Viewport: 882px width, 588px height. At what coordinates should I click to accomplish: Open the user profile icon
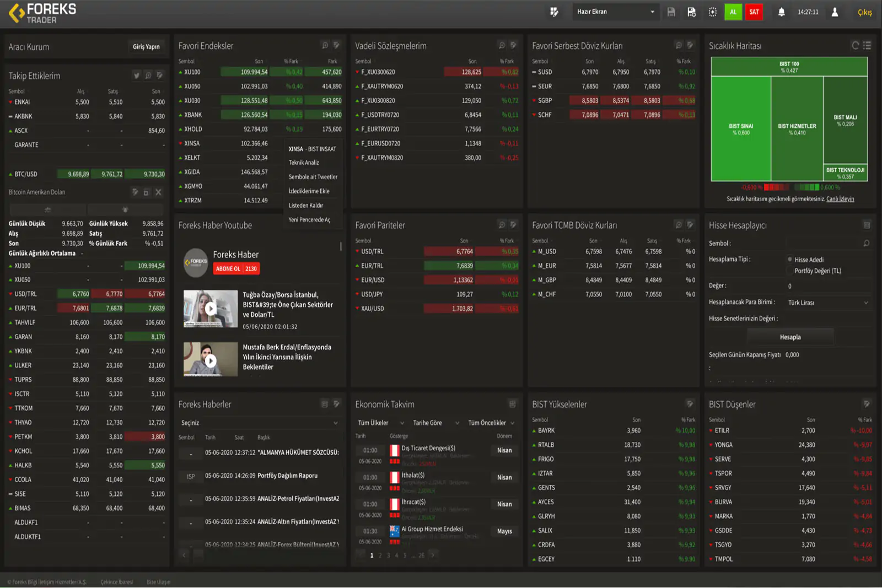click(x=835, y=12)
